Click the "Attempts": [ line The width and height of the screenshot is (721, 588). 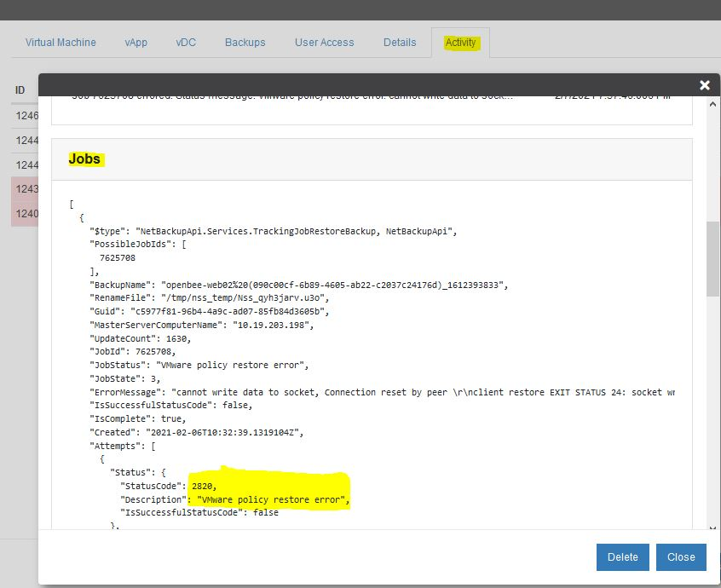(x=123, y=446)
